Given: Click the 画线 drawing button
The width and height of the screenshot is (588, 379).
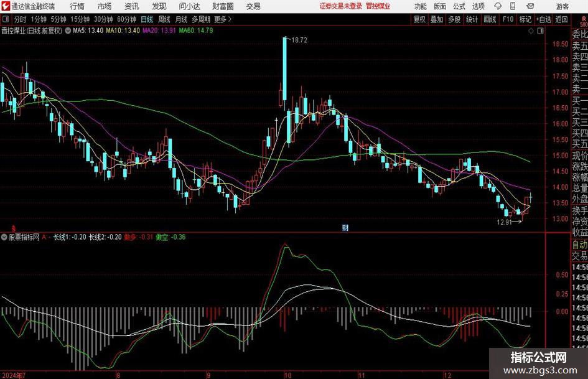Looking at the screenshot, I should point(490,19).
